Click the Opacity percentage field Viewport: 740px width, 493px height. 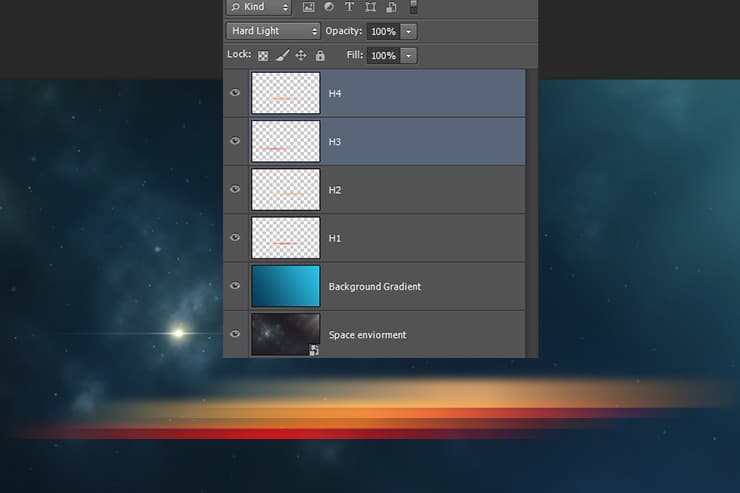point(383,32)
